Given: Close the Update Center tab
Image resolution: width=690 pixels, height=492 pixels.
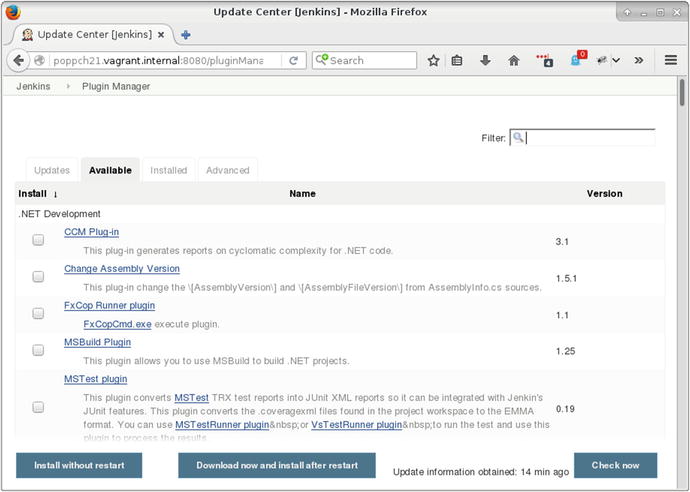Looking at the screenshot, I should click(x=161, y=35).
